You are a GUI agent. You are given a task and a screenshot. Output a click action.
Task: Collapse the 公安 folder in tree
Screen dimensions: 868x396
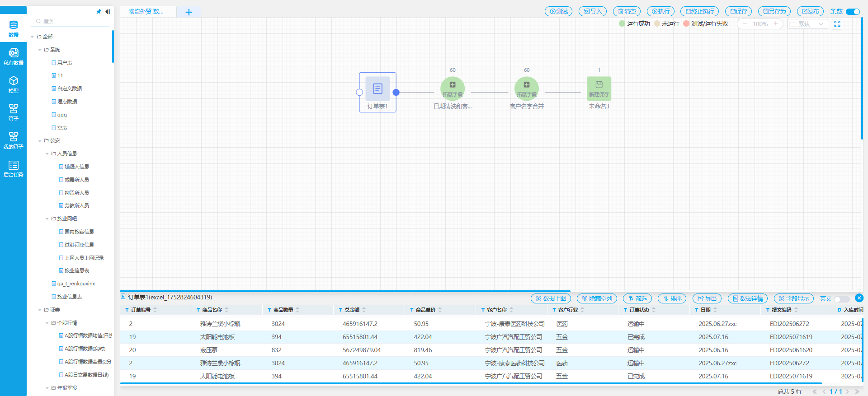click(40, 141)
